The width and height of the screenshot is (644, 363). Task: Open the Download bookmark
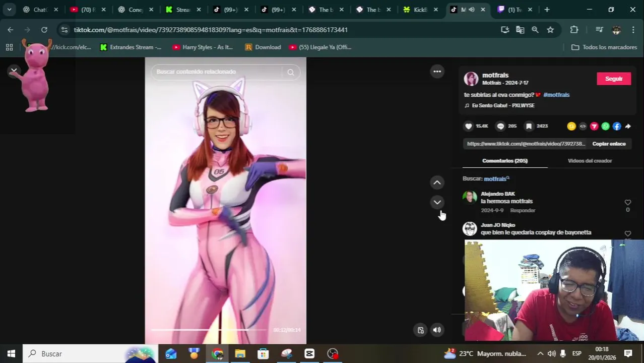(263, 47)
